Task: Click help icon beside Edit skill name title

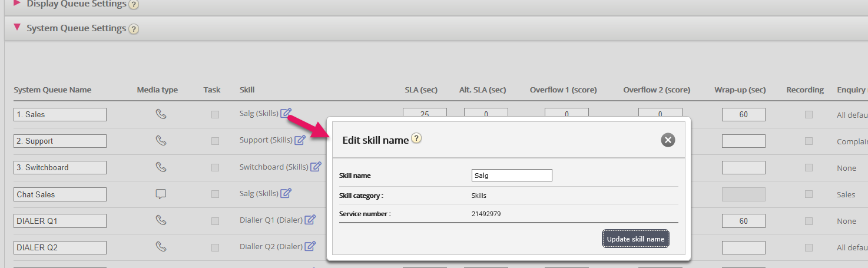Action: coord(416,139)
